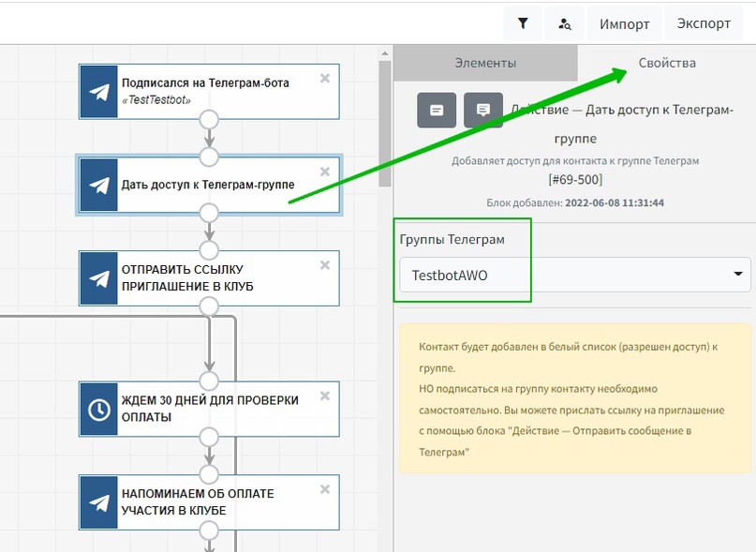Click the block note icon in properties
This screenshot has height=552, width=756.
click(x=437, y=110)
